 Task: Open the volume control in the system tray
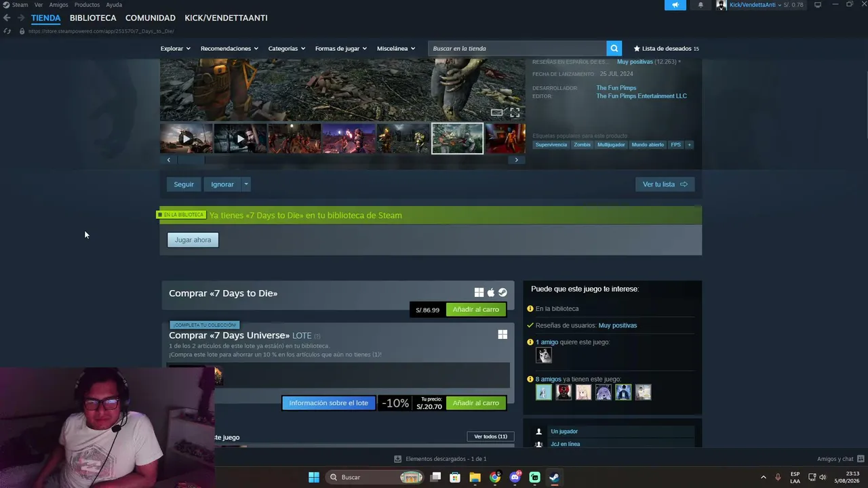click(x=823, y=477)
